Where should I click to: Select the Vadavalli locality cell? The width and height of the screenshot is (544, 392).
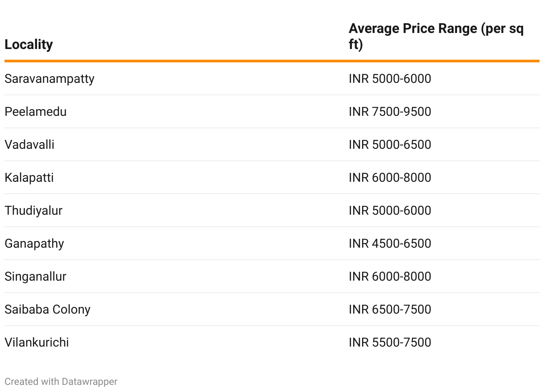[29, 145]
